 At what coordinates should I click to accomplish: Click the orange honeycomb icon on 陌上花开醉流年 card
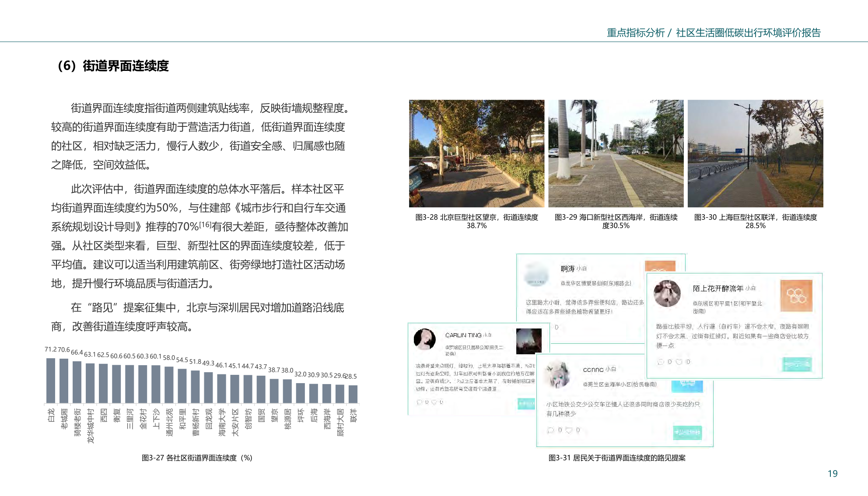(796, 296)
